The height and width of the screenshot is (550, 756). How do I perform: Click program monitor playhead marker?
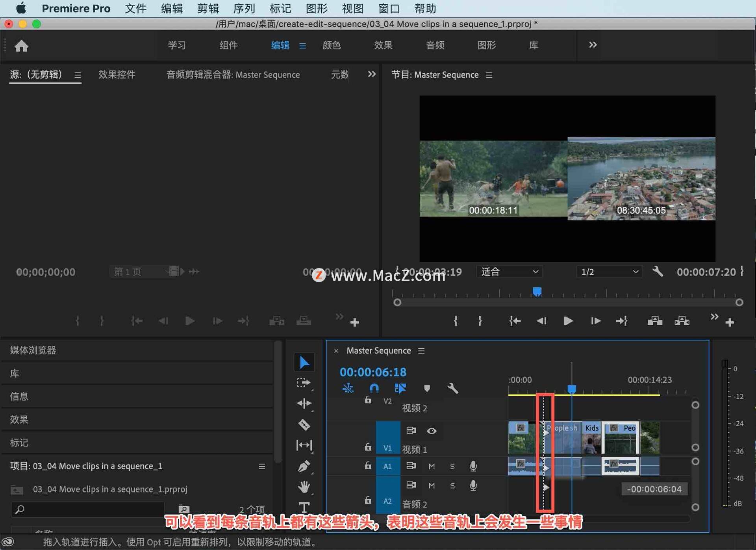(x=537, y=292)
